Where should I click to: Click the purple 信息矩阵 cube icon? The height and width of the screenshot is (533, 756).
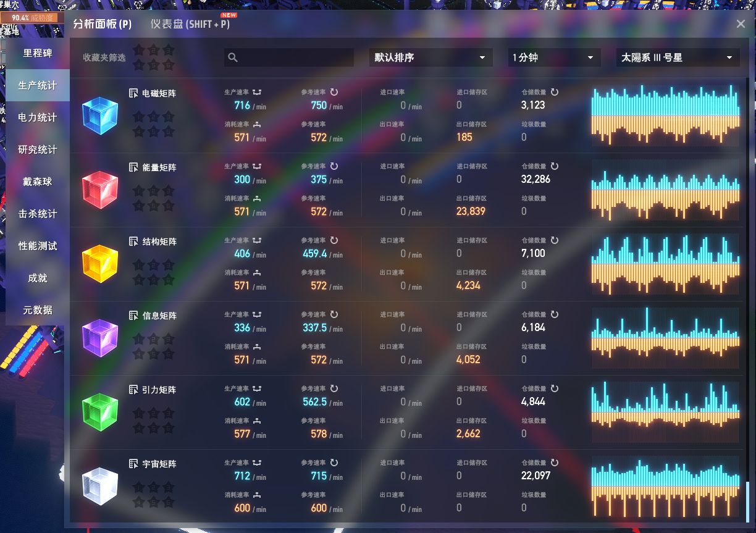pos(100,338)
